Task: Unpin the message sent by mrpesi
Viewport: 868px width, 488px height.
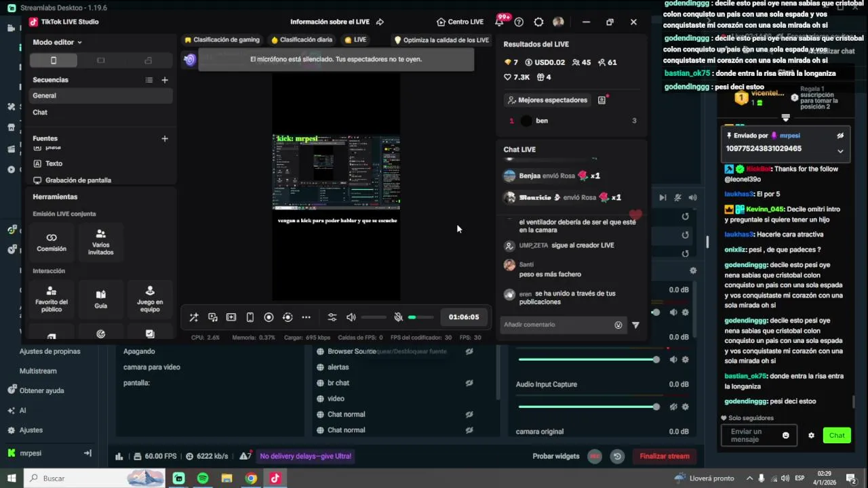Action: click(840, 136)
